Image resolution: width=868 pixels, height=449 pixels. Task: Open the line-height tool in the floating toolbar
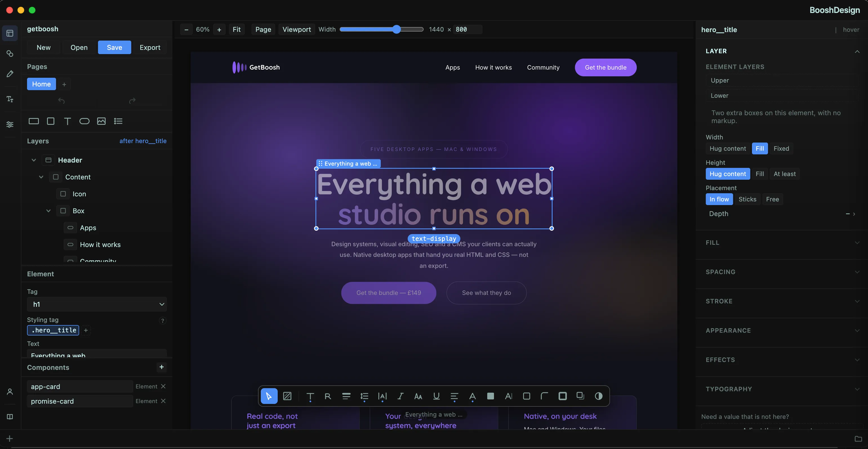364,396
